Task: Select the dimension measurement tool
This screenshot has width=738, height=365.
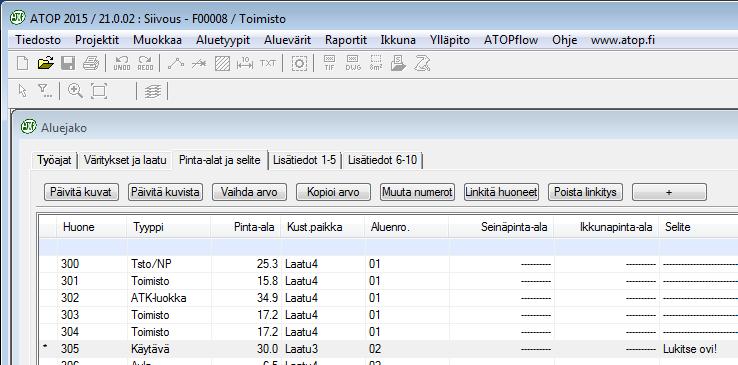Action: tap(245, 63)
